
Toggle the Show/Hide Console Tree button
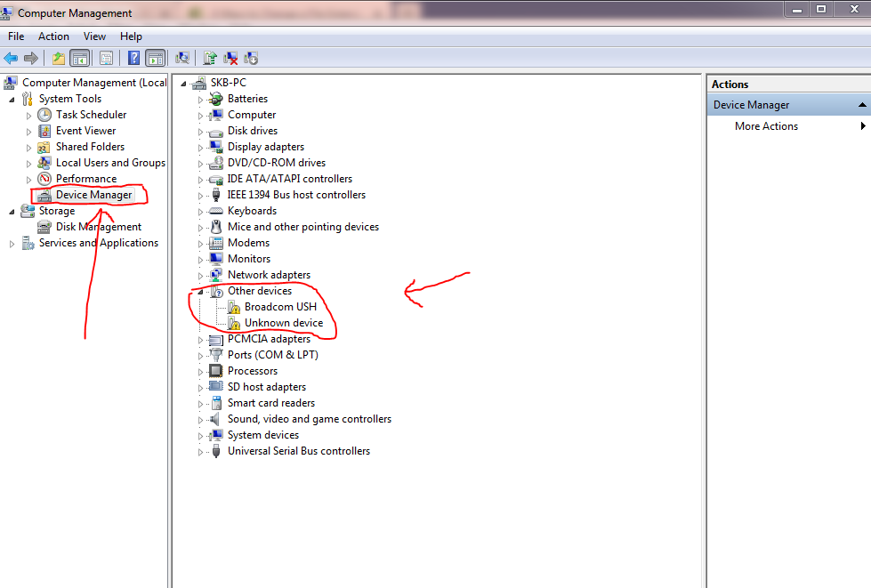click(79, 58)
